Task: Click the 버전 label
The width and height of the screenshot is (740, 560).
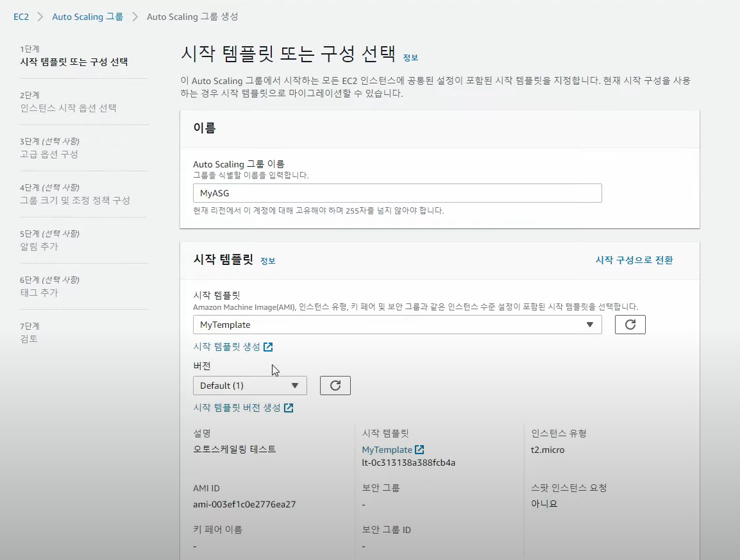Action: pyautogui.click(x=202, y=366)
